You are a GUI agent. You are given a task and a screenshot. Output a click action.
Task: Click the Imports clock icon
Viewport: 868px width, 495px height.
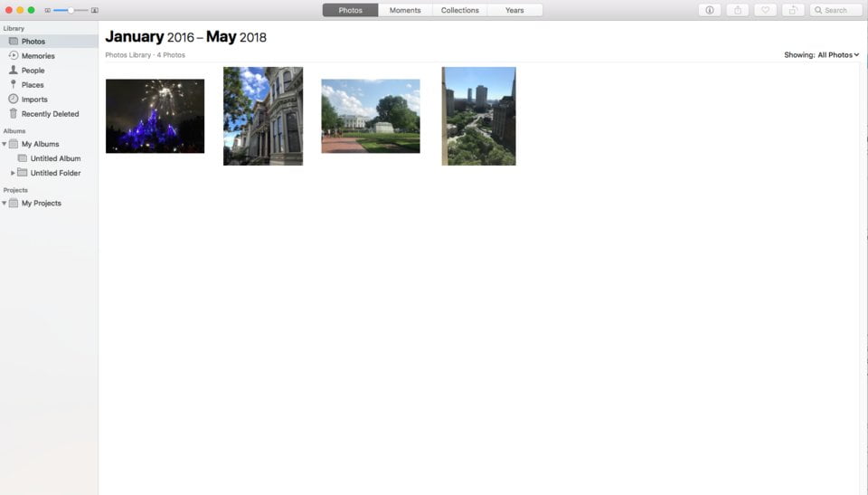[14, 99]
